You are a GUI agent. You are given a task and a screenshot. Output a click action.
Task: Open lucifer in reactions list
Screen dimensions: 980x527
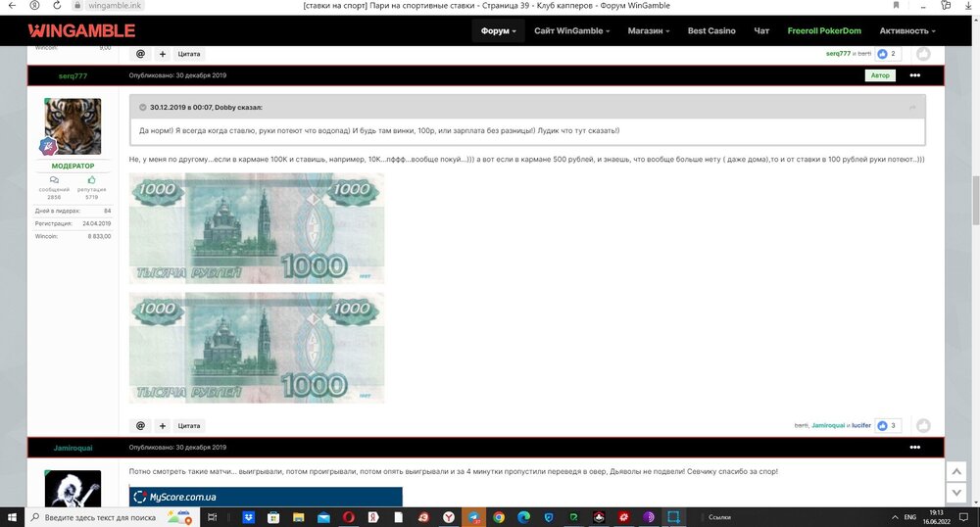[861, 425]
